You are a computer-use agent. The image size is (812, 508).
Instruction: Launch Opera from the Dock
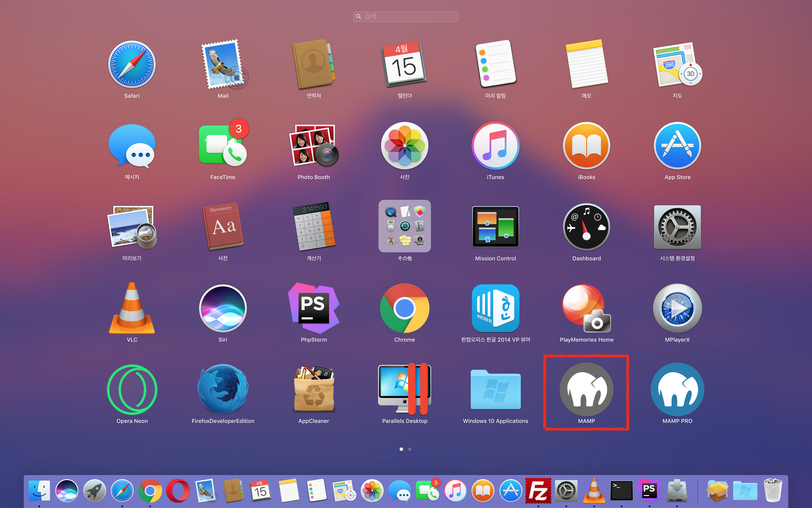[x=178, y=490]
